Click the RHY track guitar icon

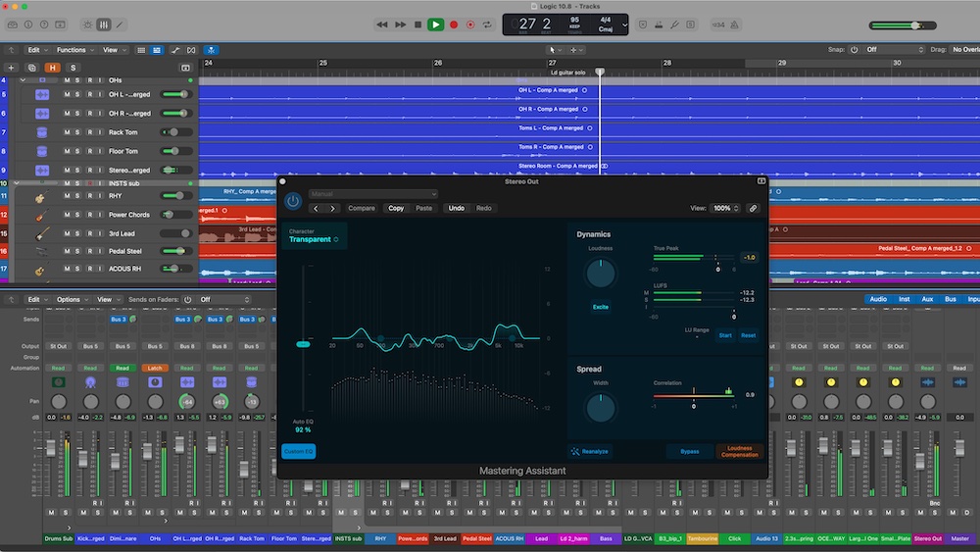point(40,197)
